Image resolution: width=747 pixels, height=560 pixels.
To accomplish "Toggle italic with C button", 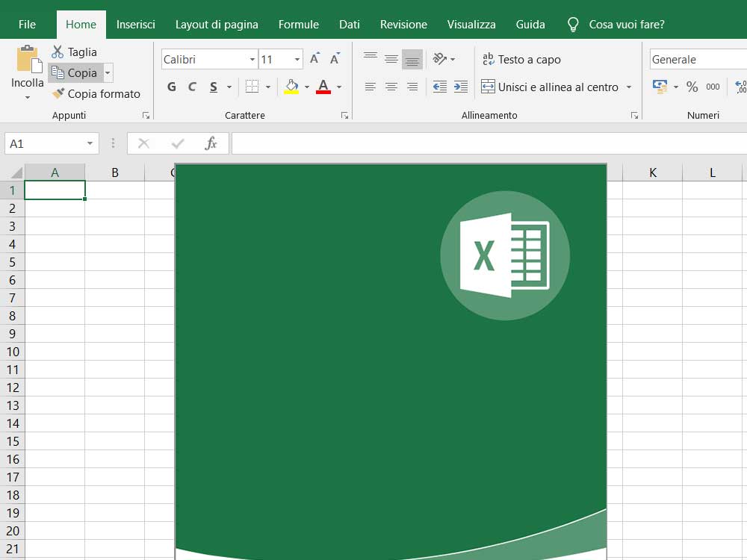I will 192,87.
